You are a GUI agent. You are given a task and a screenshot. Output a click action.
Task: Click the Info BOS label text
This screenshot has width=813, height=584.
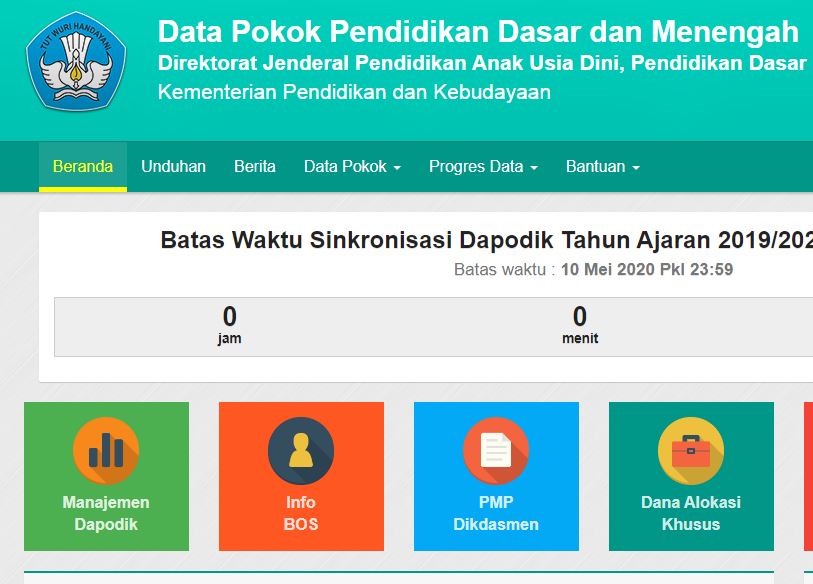tap(301, 513)
